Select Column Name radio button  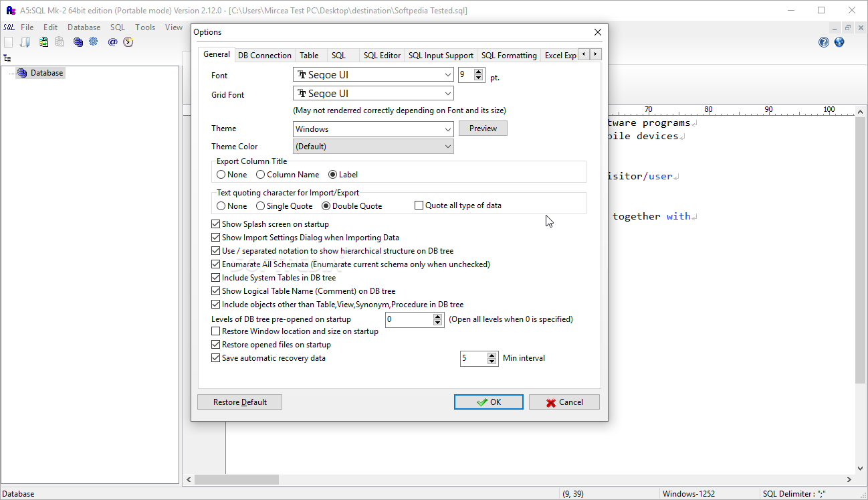click(x=288, y=175)
